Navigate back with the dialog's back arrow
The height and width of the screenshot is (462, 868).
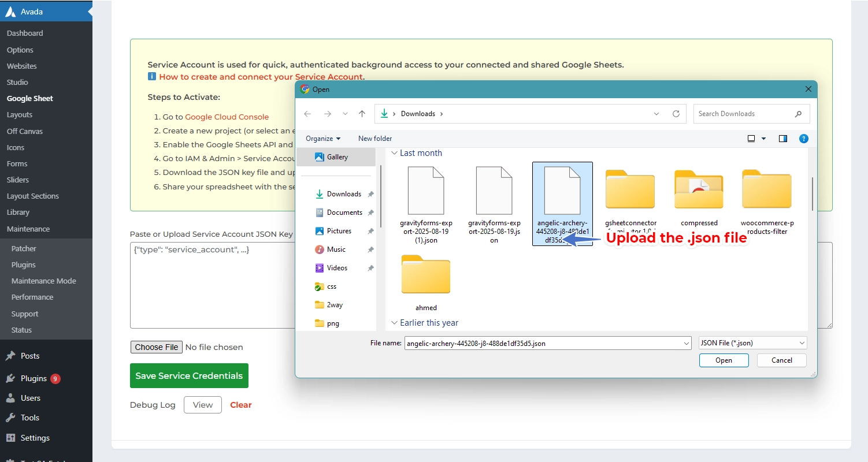307,113
